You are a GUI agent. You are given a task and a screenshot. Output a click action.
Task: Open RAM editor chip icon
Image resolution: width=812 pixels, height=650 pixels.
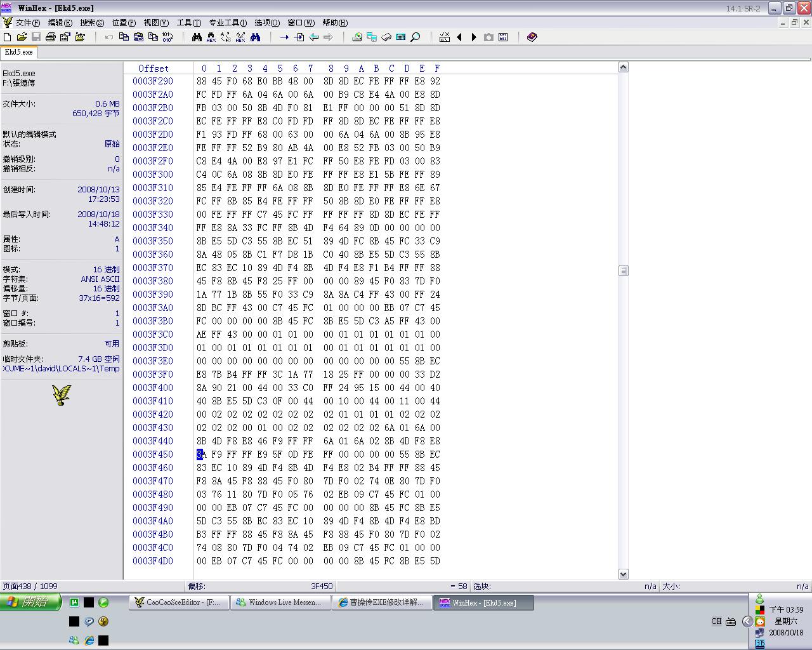pos(386,37)
